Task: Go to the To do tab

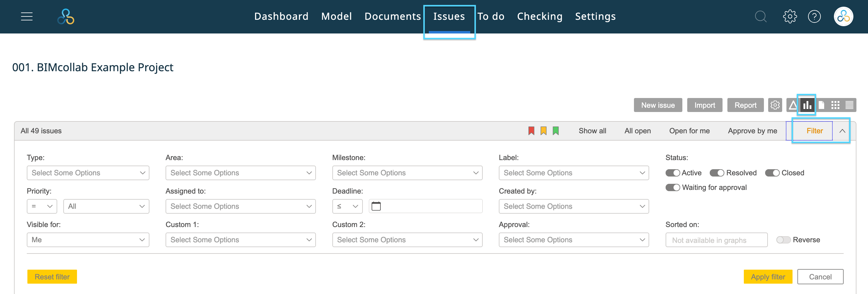Action: point(491,16)
